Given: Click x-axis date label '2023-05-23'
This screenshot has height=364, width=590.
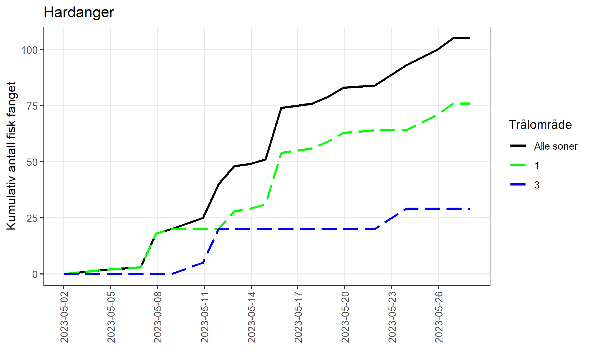Looking at the screenshot, I should (392, 317).
